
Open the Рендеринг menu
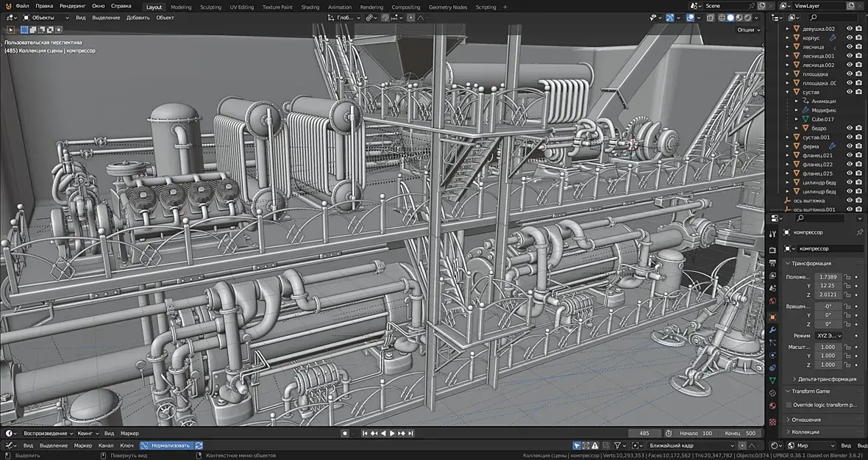click(x=72, y=6)
